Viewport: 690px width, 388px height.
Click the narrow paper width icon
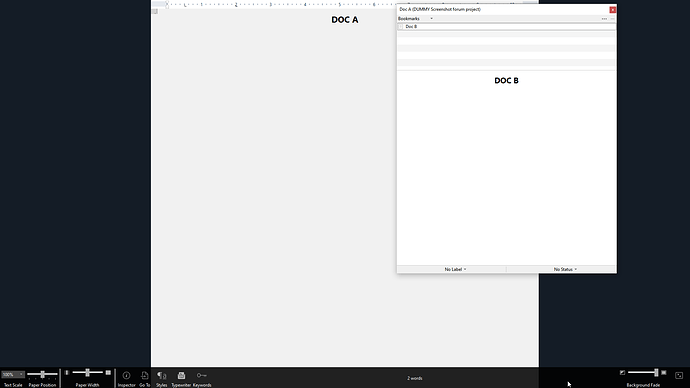tap(67, 373)
